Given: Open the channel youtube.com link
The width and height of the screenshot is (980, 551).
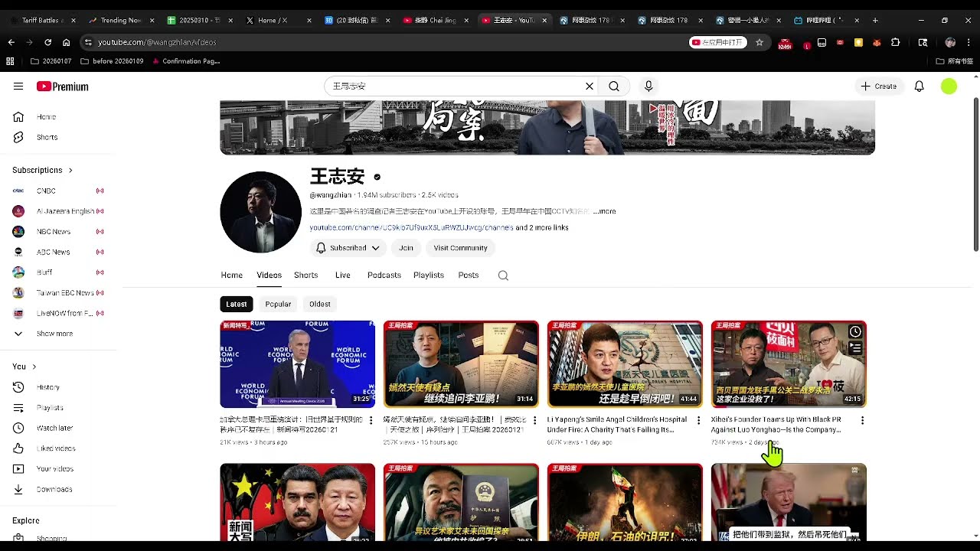Looking at the screenshot, I should tap(411, 228).
